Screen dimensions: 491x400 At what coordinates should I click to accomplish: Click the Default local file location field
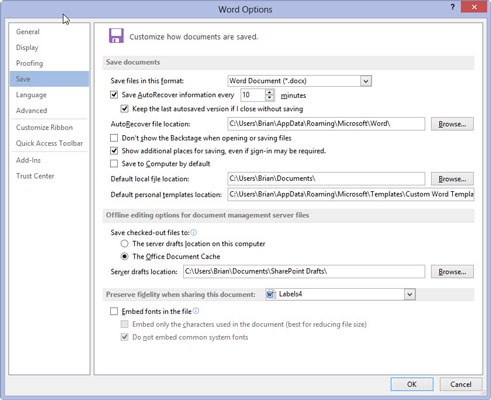[326, 179]
